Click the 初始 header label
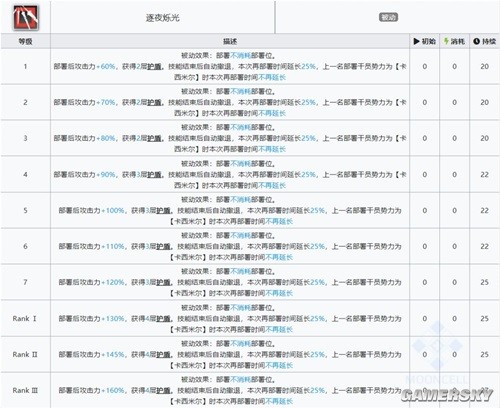Screen dimensions: 500x408 click(x=428, y=41)
